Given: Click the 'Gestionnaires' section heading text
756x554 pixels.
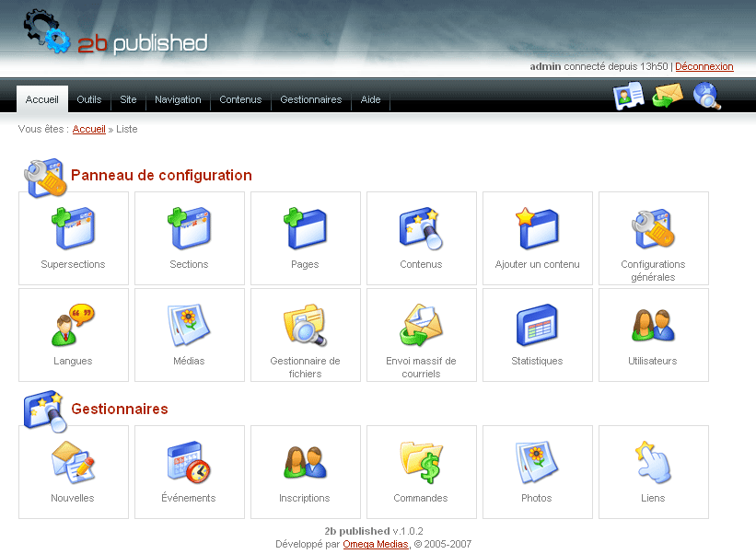Looking at the screenshot, I should 120,409.
